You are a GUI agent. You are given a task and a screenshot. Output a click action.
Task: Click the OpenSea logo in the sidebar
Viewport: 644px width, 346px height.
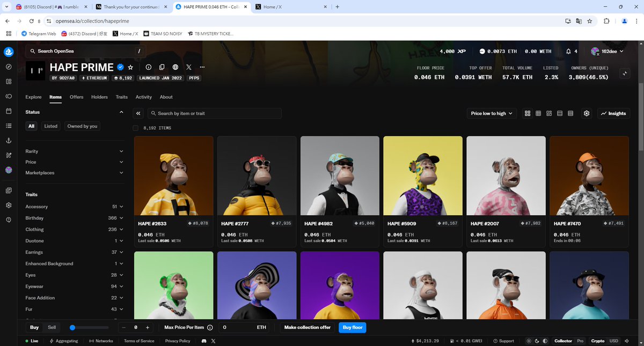pos(9,52)
